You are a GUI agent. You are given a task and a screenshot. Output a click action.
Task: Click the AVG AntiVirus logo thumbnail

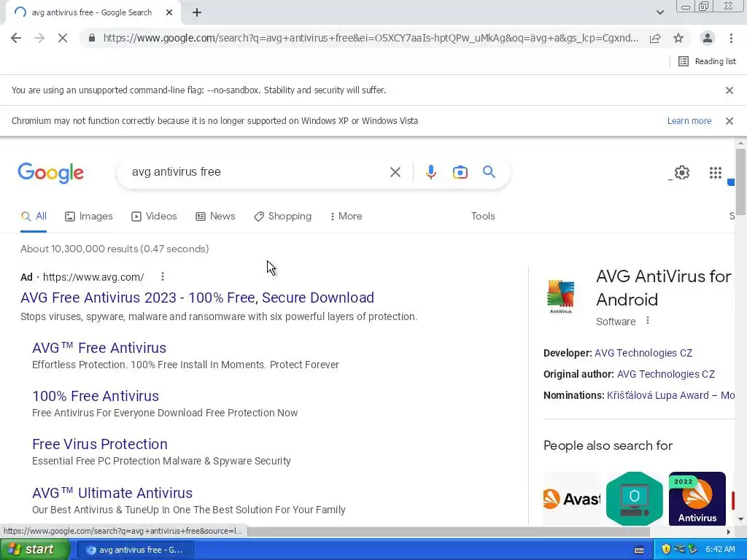coord(561,297)
